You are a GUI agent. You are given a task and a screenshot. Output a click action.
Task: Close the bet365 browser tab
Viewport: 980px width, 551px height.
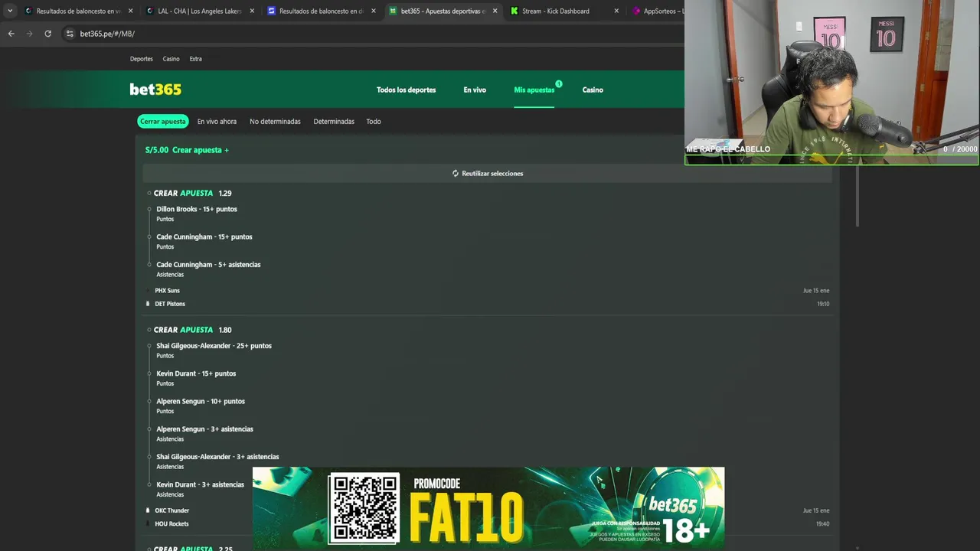(x=495, y=11)
